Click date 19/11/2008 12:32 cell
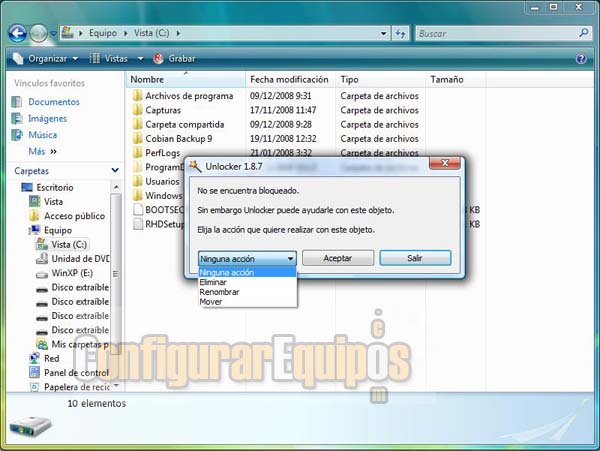 283,138
